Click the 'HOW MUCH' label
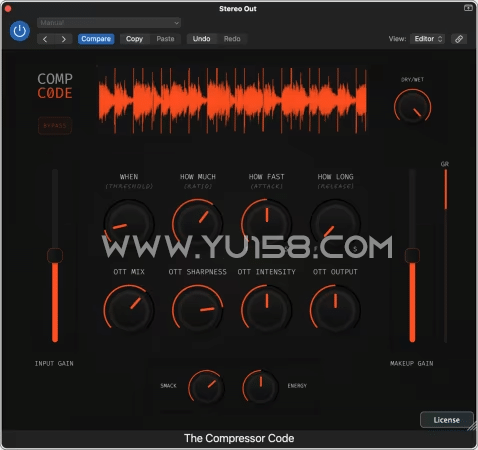478x450 pixels. click(198, 177)
